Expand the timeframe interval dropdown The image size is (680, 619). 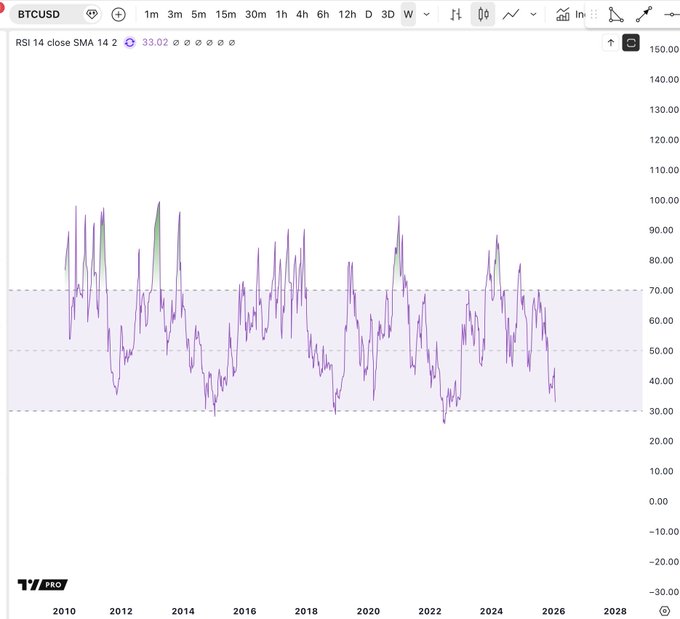429,14
